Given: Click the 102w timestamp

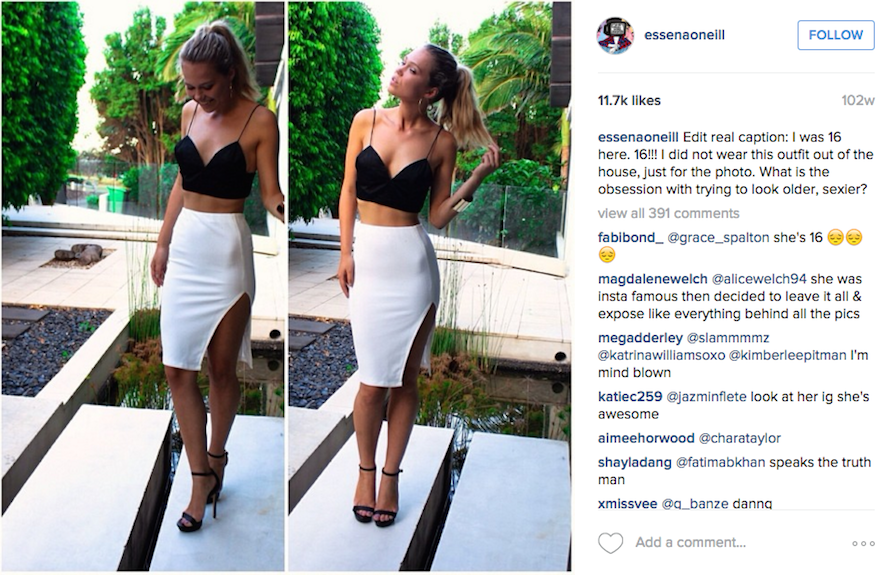Looking at the screenshot, I should click(x=858, y=100).
